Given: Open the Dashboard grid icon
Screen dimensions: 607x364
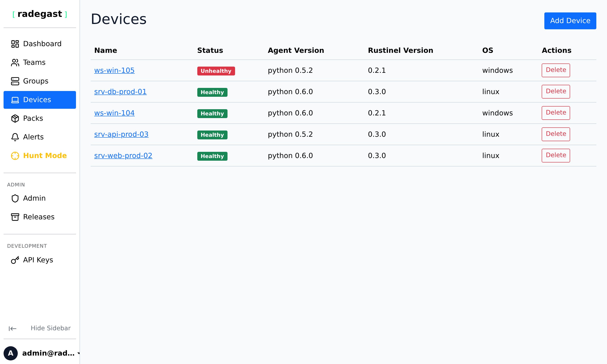Looking at the screenshot, I should tap(15, 44).
